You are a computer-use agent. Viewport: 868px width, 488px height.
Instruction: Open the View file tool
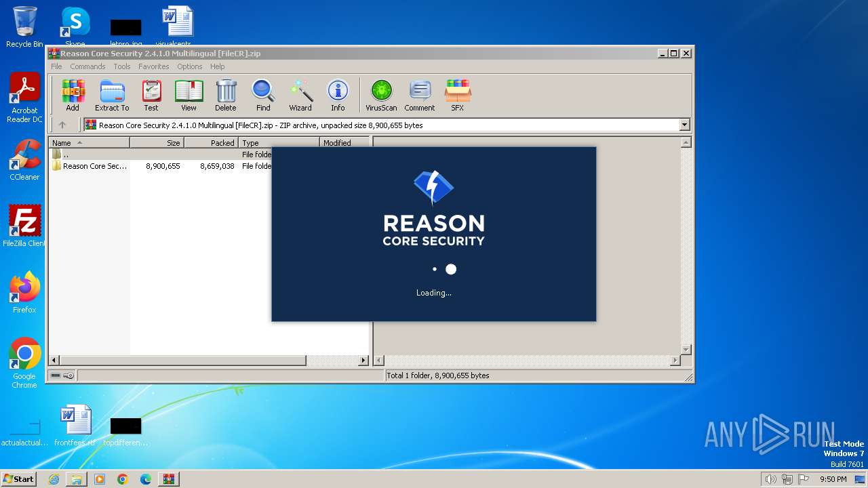coord(189,95)
